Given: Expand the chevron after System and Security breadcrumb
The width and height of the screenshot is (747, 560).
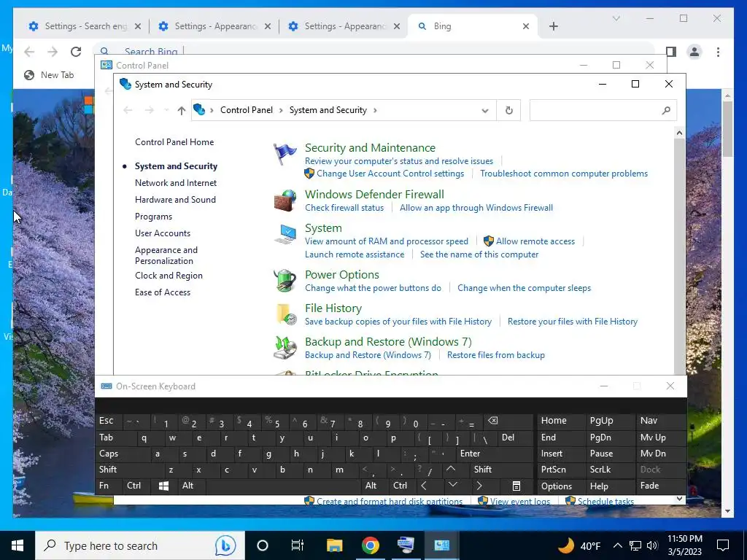Looking at the screenshot, I should pos(375,111).
